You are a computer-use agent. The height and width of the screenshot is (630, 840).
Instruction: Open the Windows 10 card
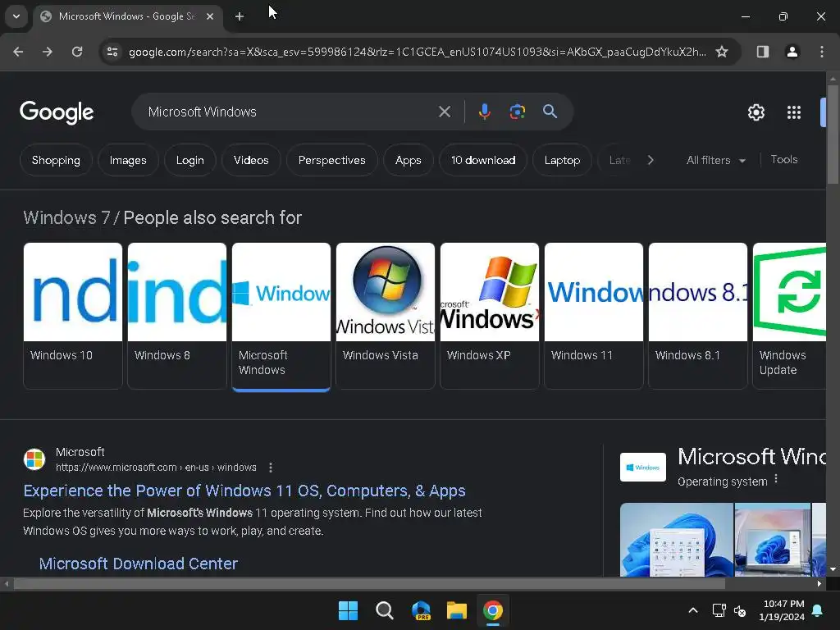pyautogui.click(x=73, y=316)
